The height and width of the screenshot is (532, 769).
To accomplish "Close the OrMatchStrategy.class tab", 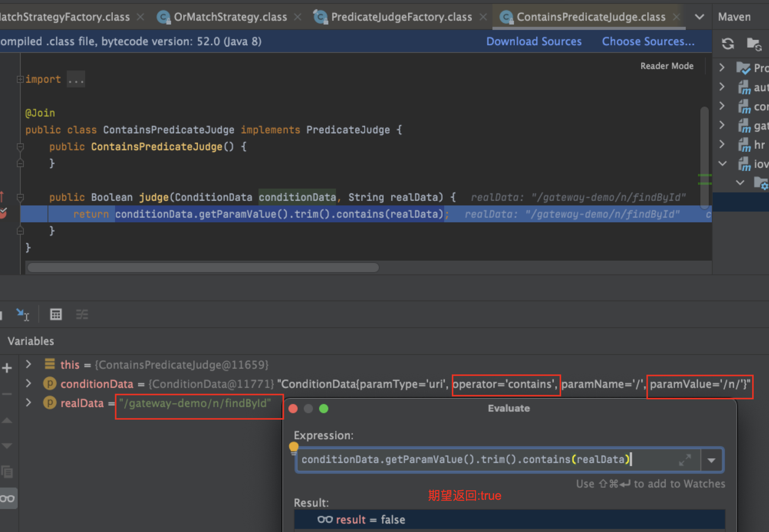I will coord(298,17).
